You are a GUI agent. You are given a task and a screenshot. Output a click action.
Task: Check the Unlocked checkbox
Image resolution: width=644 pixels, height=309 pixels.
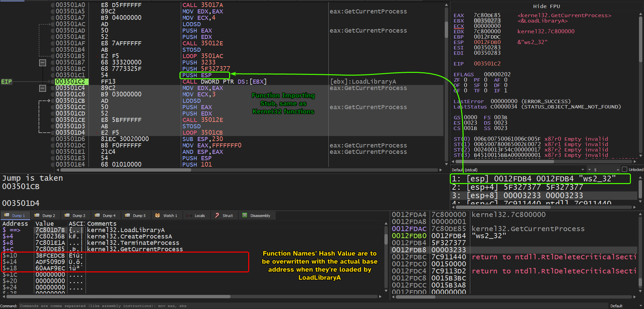(x=625, y=170)
